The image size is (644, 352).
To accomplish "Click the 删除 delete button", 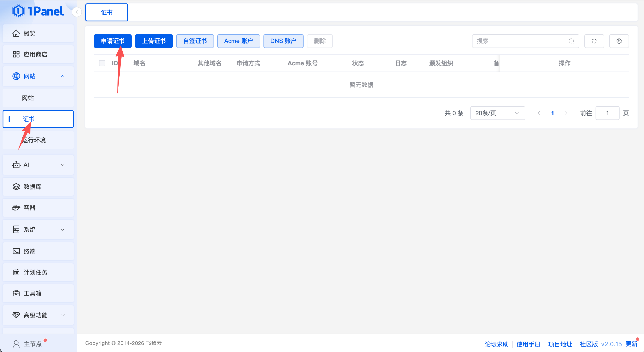I will click(x=320, y=41).
